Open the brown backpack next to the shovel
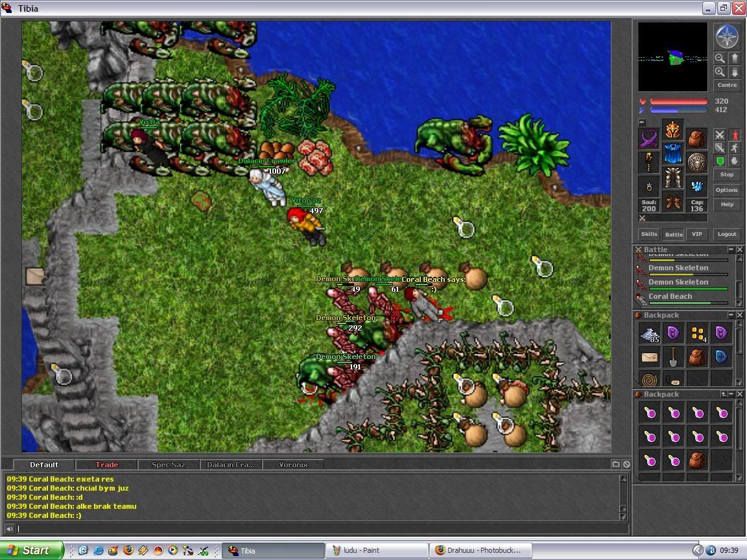 [698, 357]
